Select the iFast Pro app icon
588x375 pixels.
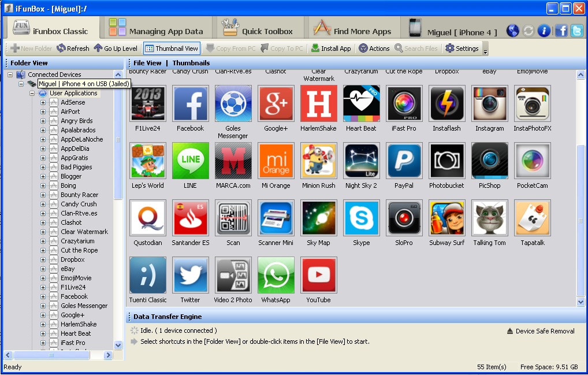click(404, 103)
